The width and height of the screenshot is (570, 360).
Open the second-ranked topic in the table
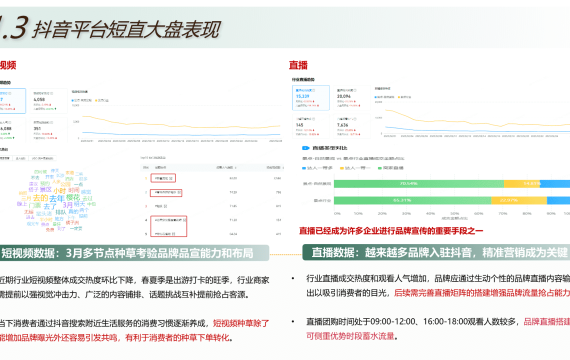(166, 192)
